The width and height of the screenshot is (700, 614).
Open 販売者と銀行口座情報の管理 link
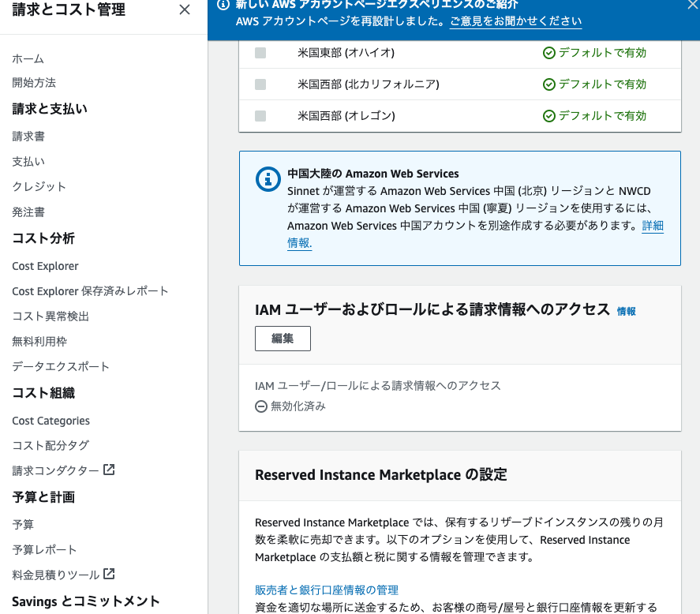click(327, 590)
